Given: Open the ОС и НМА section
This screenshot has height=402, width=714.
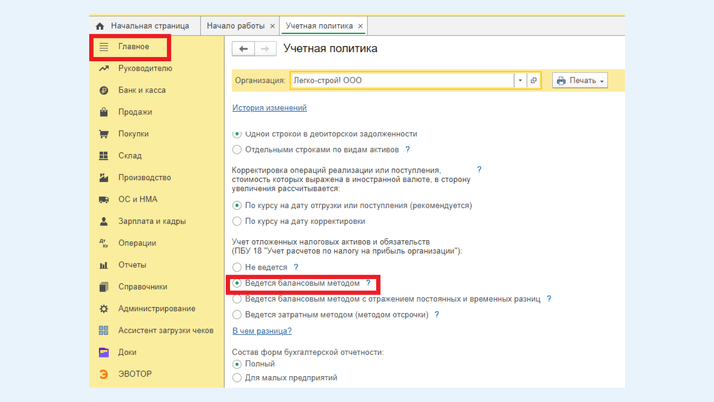Looking at the screenshot, I should pyautogui.click(x=138, y=199).
